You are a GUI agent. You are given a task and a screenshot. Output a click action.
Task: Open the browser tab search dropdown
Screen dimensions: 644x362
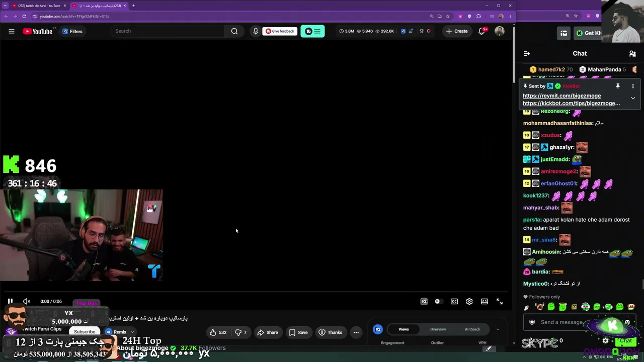point(5,6)
